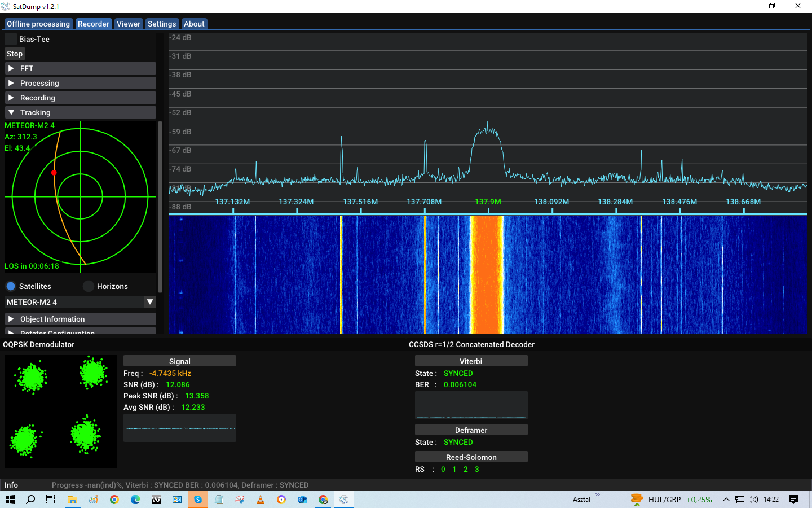Expand the Recording section

[x=80, y=98]
